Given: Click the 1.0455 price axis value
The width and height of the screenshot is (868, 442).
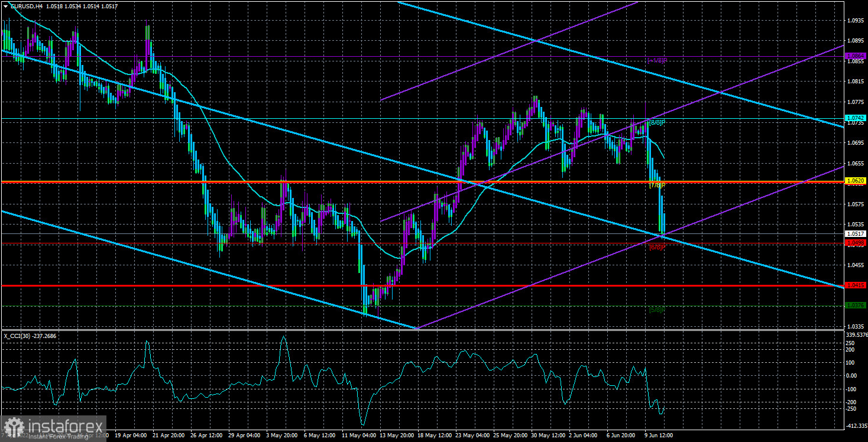Looking at the screenshot, I should click(x=856, y=265).
